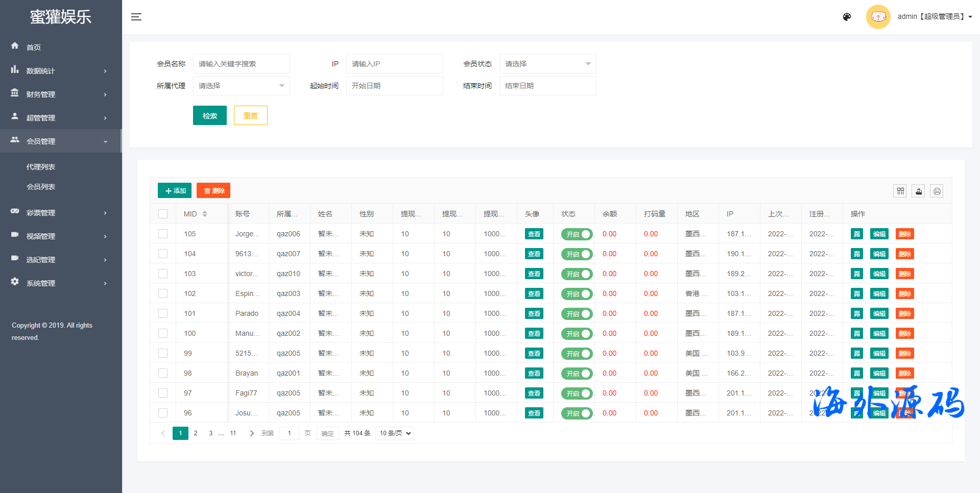Click the print table icon
The height and width of the screenshot is (493, 980).
click(x=937, y=191)
